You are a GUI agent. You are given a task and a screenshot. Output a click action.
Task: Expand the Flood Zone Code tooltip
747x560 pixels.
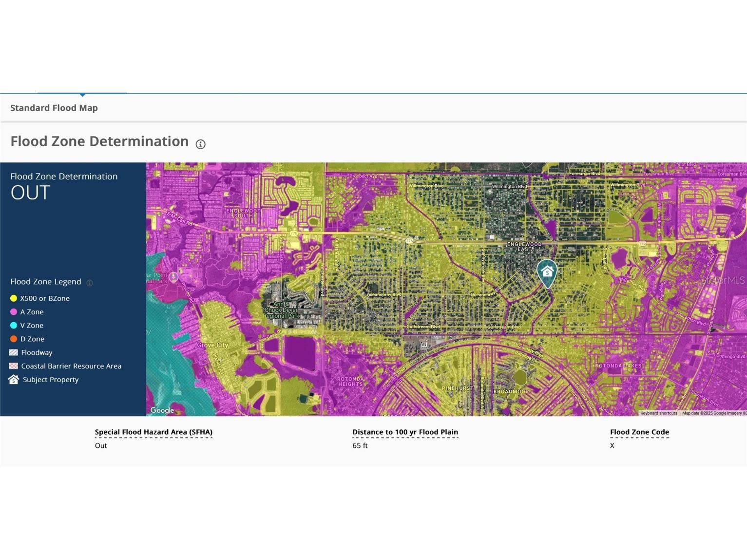pos(640,432)
